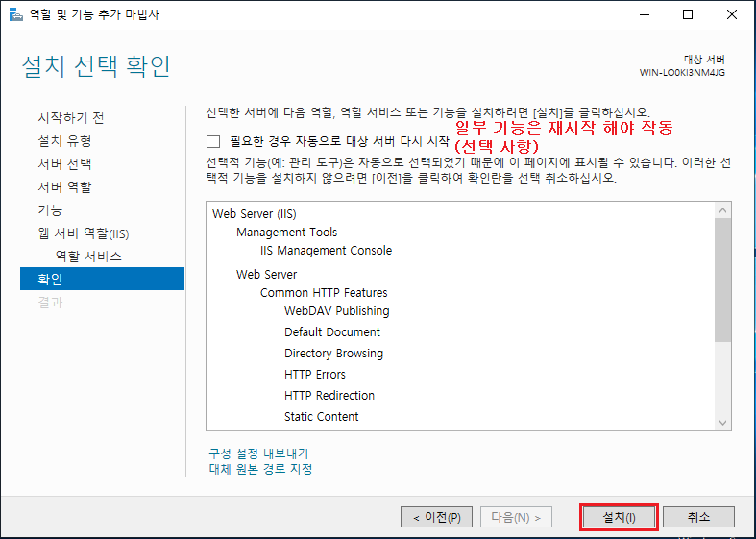
Task: Click HTTP Redirection entry
Action: (329, 396)
